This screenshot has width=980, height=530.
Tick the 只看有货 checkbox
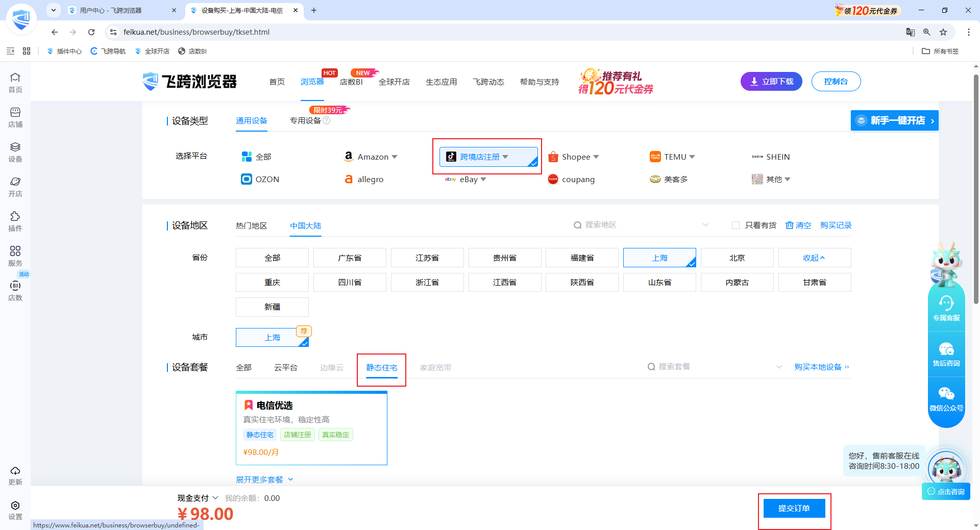click(736, 225)
